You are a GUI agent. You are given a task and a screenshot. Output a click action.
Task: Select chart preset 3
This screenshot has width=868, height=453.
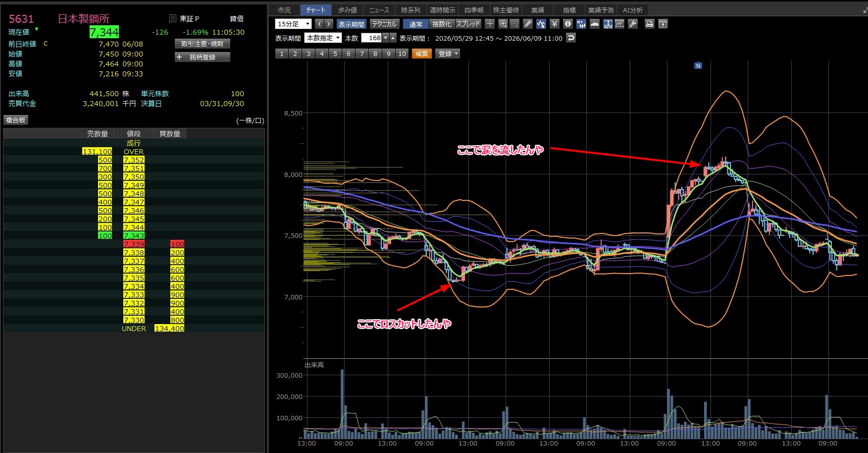[308, 54]
